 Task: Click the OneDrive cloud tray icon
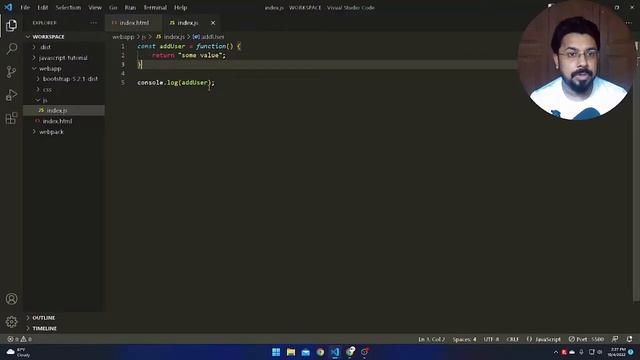[x=572, y=352]
